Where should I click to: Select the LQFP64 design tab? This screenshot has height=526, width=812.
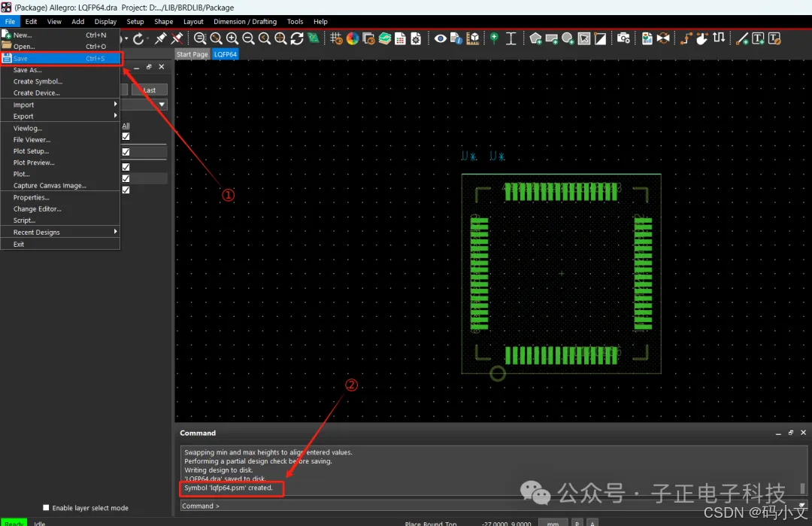tap(226, 54)
